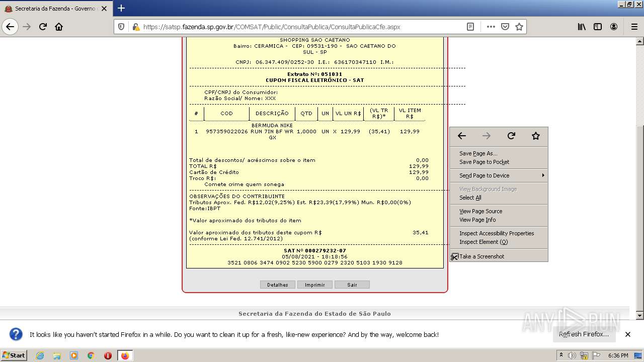The width and height of the screenshot is (644, 362).
Task: Choose Inspect Accessibility Properties
Action: coord(499,233)
